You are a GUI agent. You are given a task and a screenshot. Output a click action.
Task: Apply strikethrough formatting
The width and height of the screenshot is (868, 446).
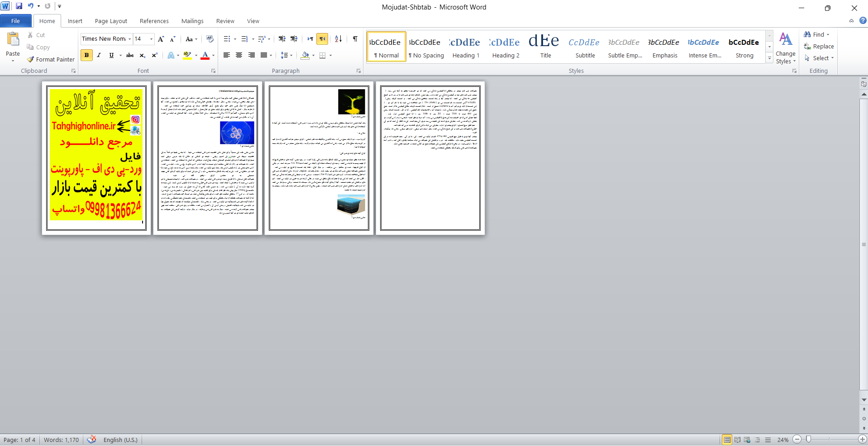130,55
